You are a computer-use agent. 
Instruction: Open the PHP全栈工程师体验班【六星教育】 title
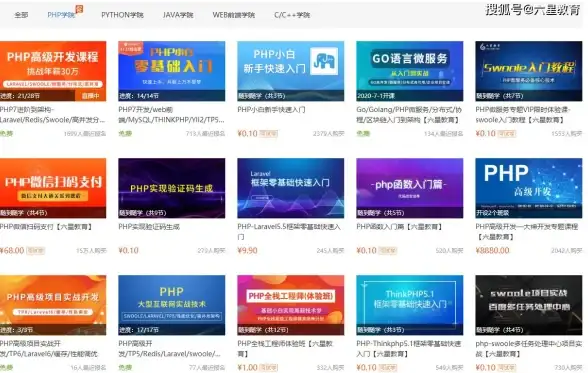[x=285, y=349]
